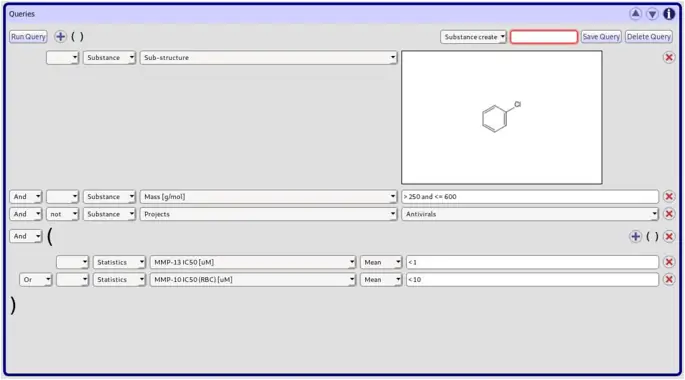Screen dimensions: 685x380
Task: Change the 'not' modifier dropdown
Action: [x=62, y=214]
